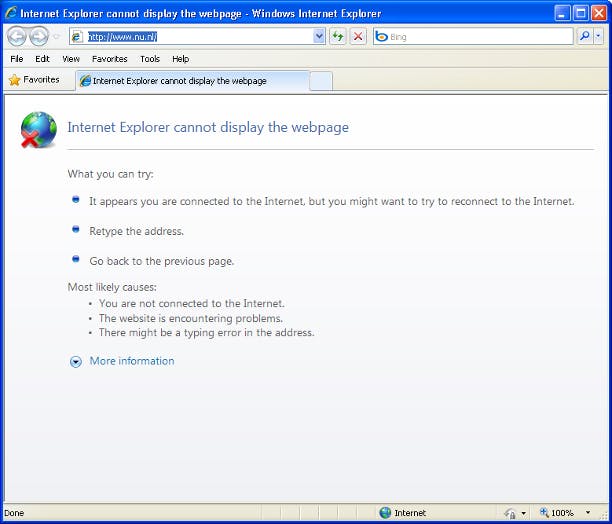Click the Favorites star button
The image size is (612, 524).
point(34,80)
